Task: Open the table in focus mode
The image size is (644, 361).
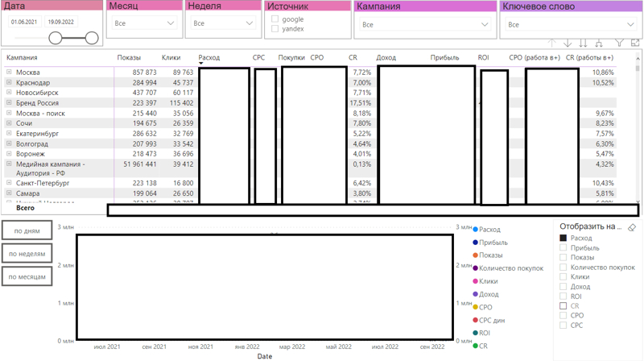Action: click(x=635, y=44)
